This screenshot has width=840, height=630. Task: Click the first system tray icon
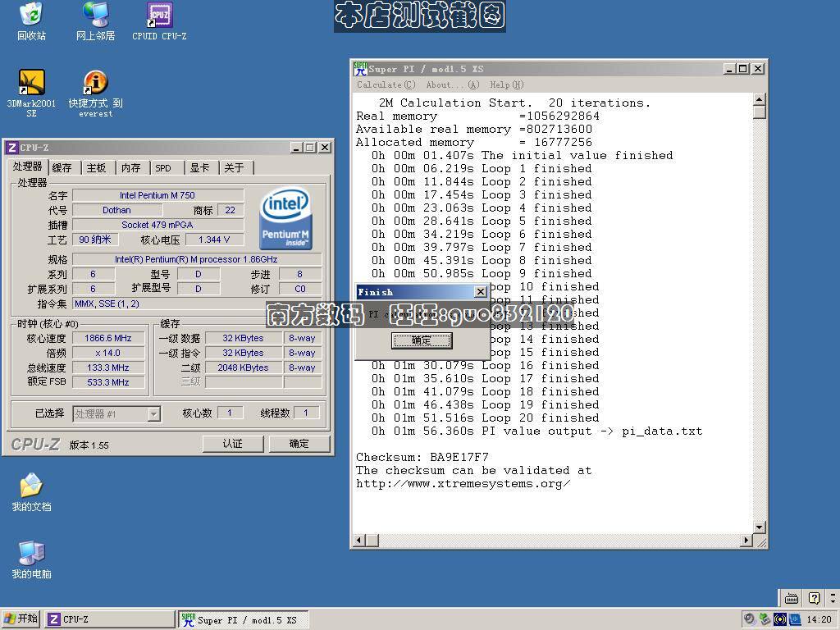[x=750, y=619]
